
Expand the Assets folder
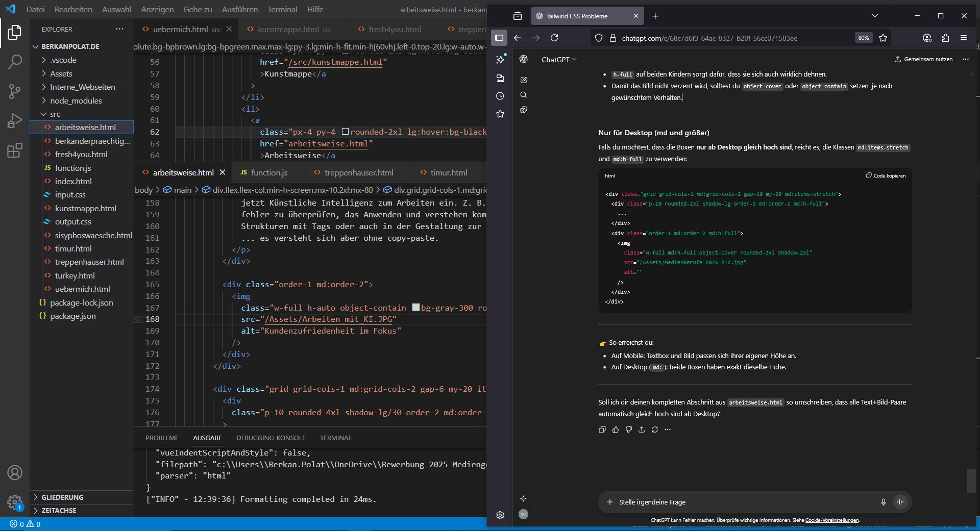click(x=61, y=73)
